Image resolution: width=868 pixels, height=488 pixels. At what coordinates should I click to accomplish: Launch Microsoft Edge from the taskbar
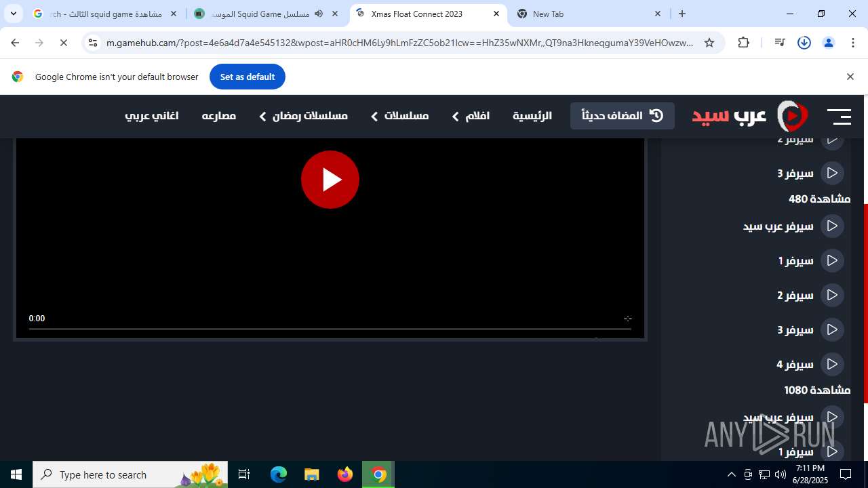(279, 474)
